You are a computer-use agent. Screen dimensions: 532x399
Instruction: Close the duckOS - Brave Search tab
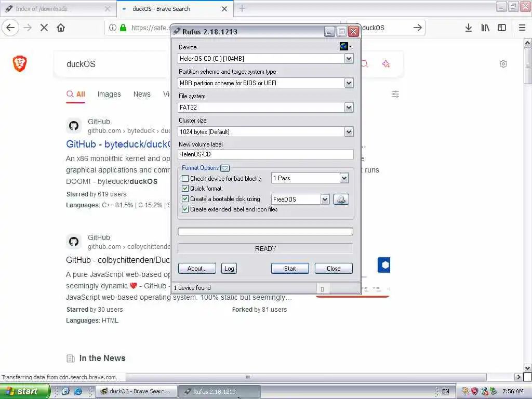tap(224, 9)
